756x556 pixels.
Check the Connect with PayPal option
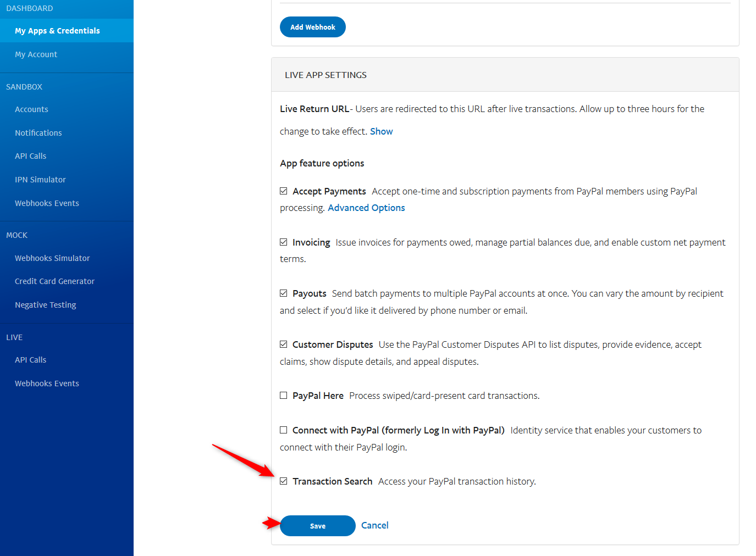click(x=284, y=430)
